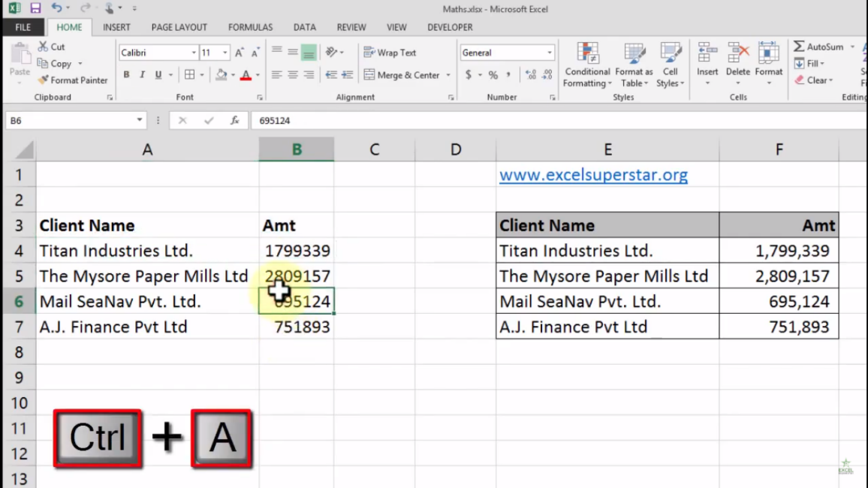Open the font name Calibri dropdown
Image resolution: width=868 pixels, height=488 pixels.
194,53
